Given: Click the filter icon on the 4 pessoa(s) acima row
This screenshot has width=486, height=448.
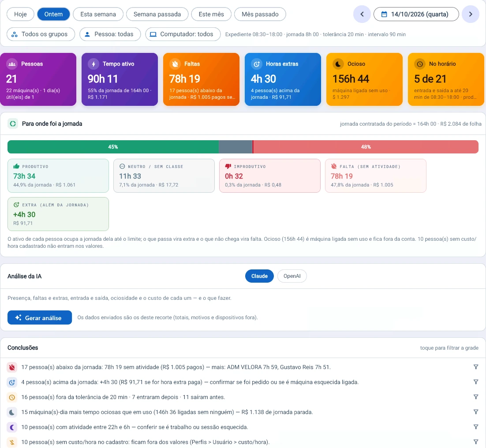Looking at the screenshot, I should pos(476,382).
